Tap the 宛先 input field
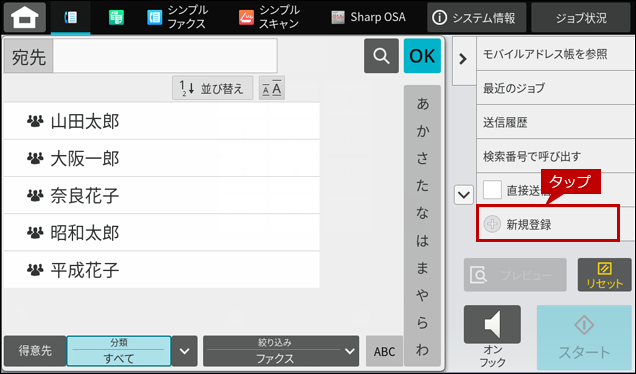 point(165,56)
